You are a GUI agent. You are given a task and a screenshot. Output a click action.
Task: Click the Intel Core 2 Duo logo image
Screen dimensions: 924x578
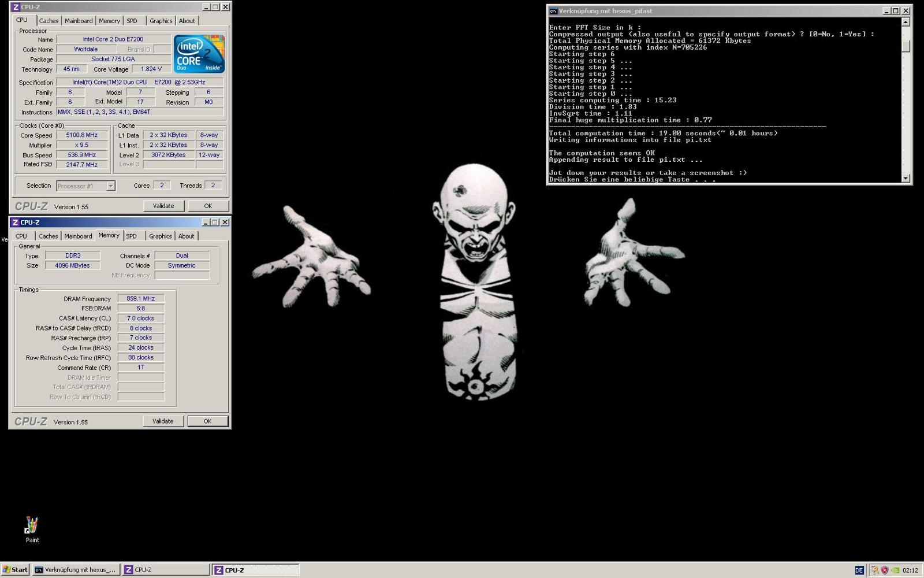tap(199, 54)
